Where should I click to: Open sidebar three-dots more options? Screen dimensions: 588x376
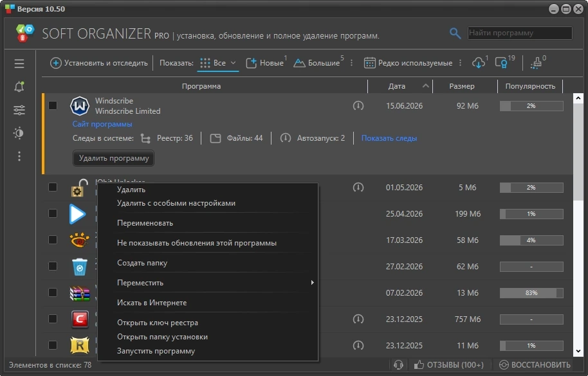click(19, 156)
